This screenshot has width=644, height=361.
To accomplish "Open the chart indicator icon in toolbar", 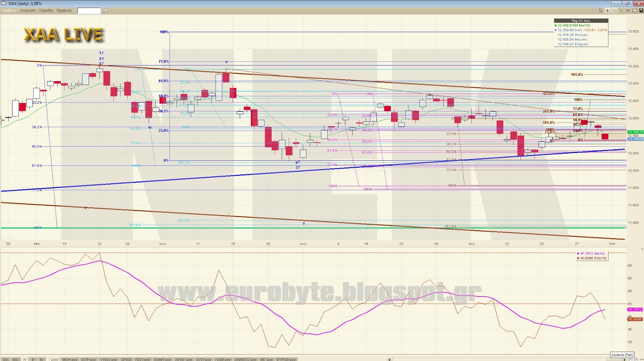I will (635, 10).
